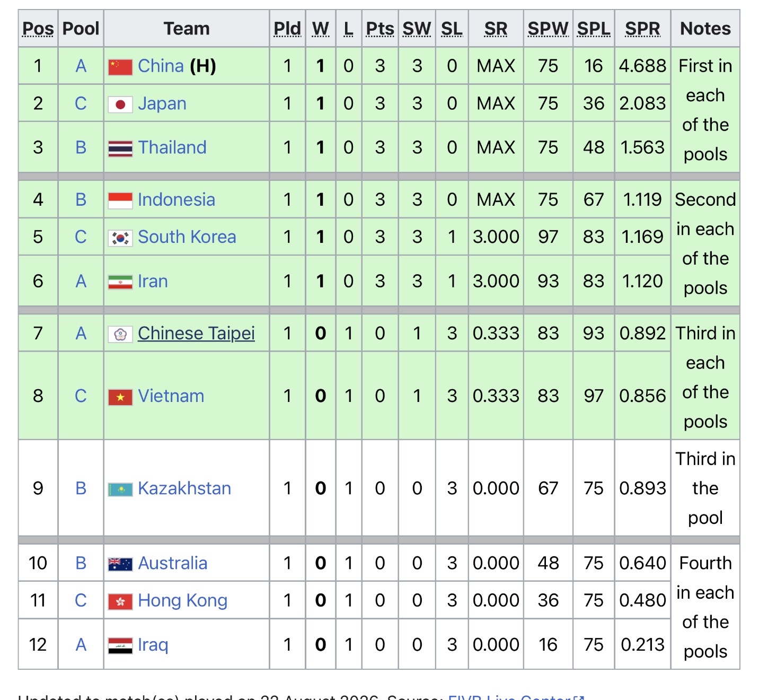759x700 pixels.
Task: Click Japan's SPR value 2.083
Action: tap(643, 103)
